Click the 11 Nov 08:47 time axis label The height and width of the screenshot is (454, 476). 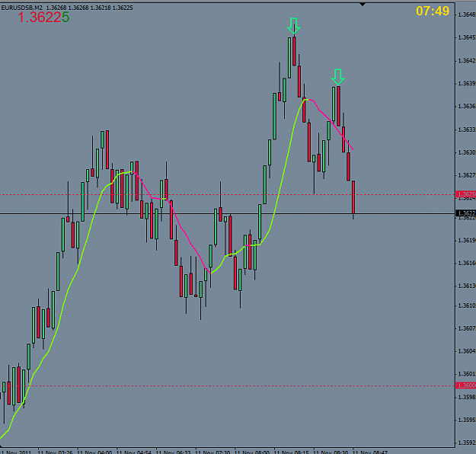coord(370,452)
